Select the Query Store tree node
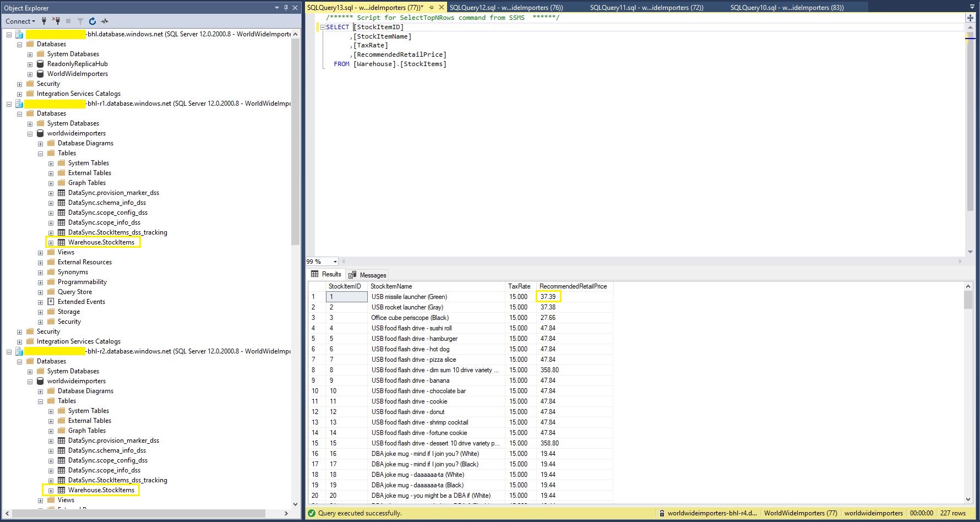 75,292
